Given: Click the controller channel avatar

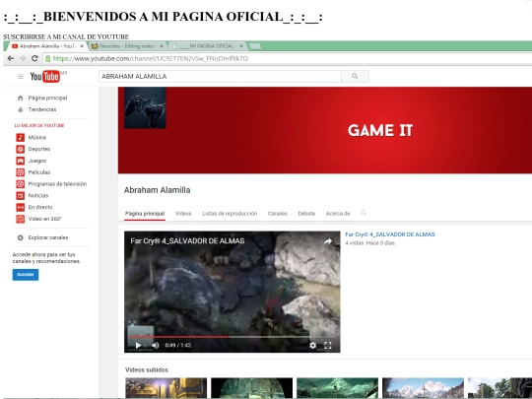Looking at the screenshot, I should pos(145,108).
